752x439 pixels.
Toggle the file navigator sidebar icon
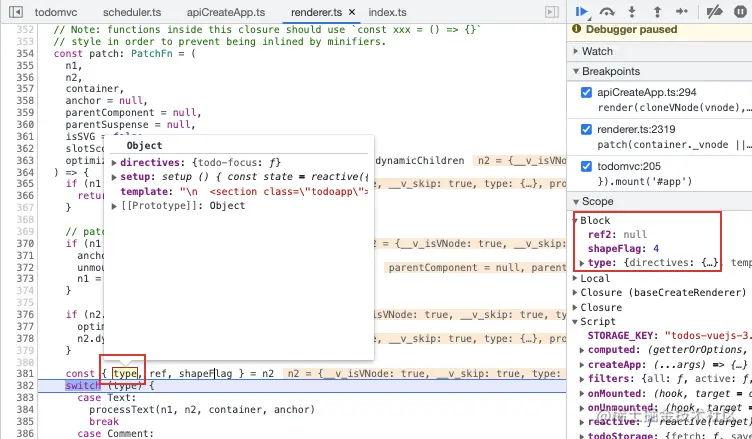(15, 12)
